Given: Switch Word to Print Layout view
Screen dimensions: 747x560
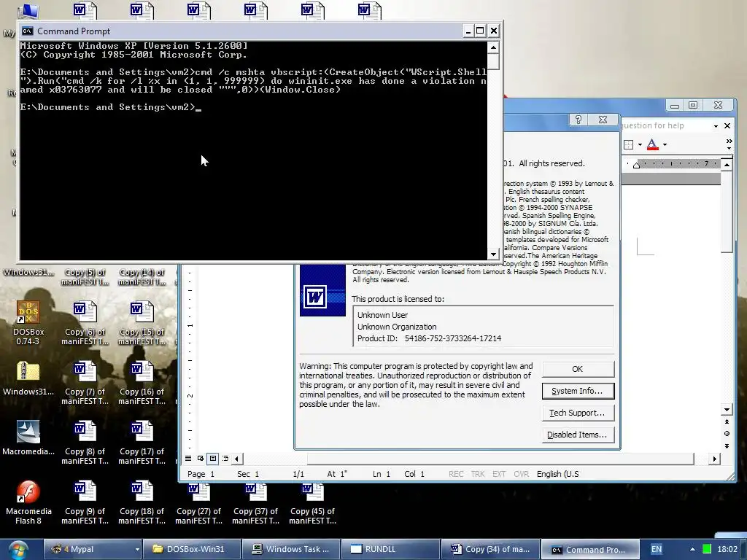Looking at the screenshot, I should click(213, 459).
